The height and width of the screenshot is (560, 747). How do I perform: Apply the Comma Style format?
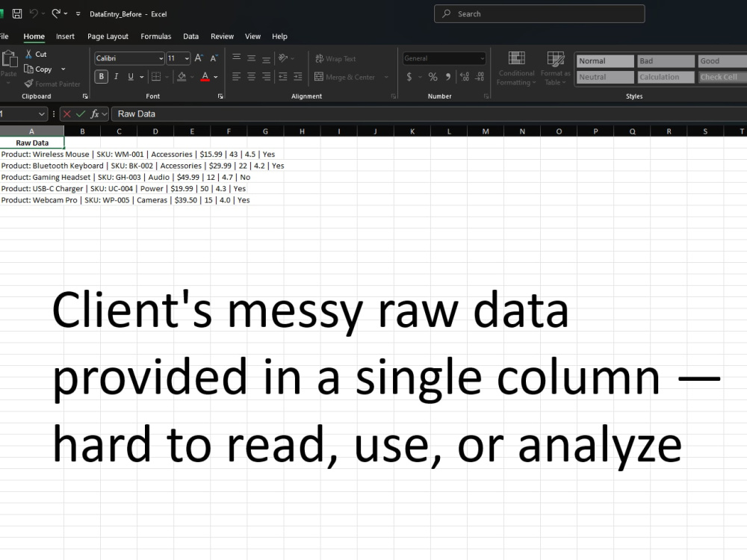pos(447,77)
